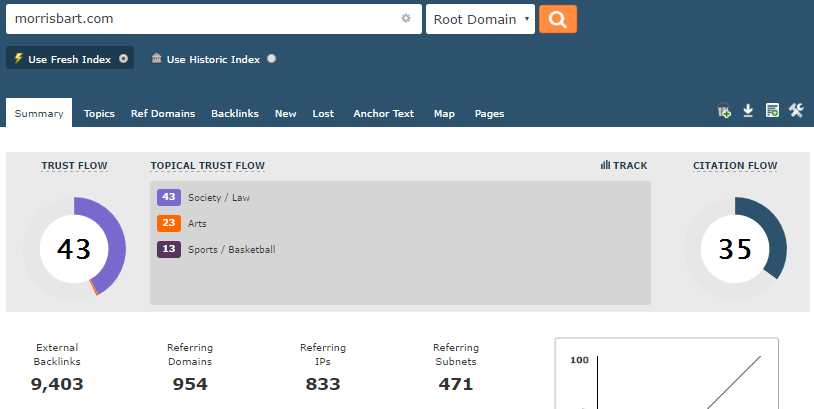The height and width of the screenshot is (409, 814).
Task: Click the add to bucket icon
Action: [x=724, y=110]
